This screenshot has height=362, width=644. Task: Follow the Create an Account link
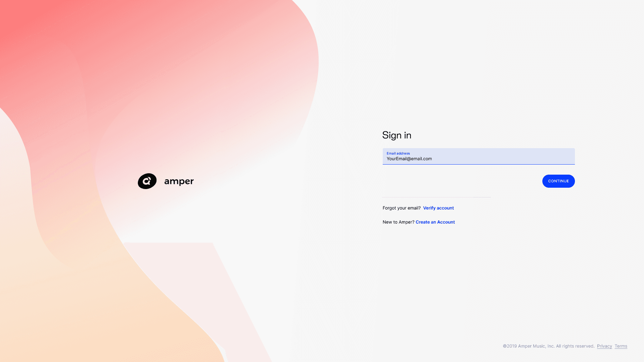[x=435, y=222]
